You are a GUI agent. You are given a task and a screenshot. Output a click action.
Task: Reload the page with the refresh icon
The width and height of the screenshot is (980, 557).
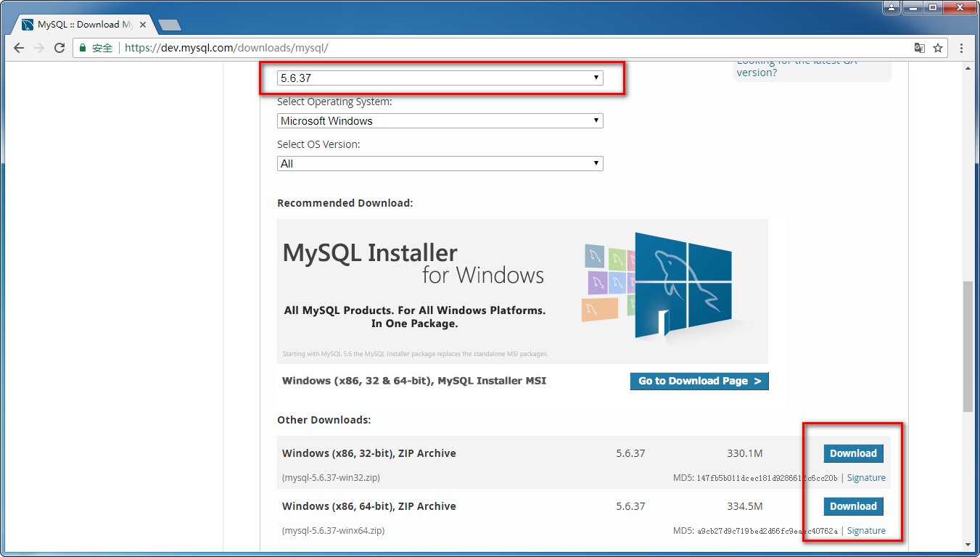tap(60, 48)
